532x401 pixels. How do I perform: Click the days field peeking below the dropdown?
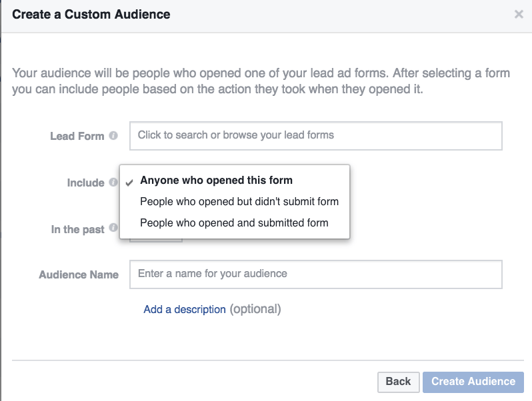coord(156,240)
